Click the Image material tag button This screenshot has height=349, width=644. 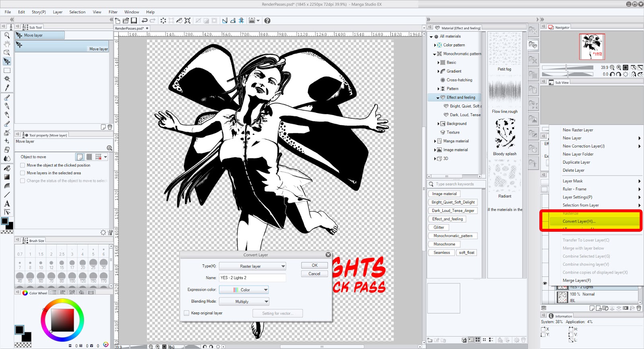(x=444, y=194)
